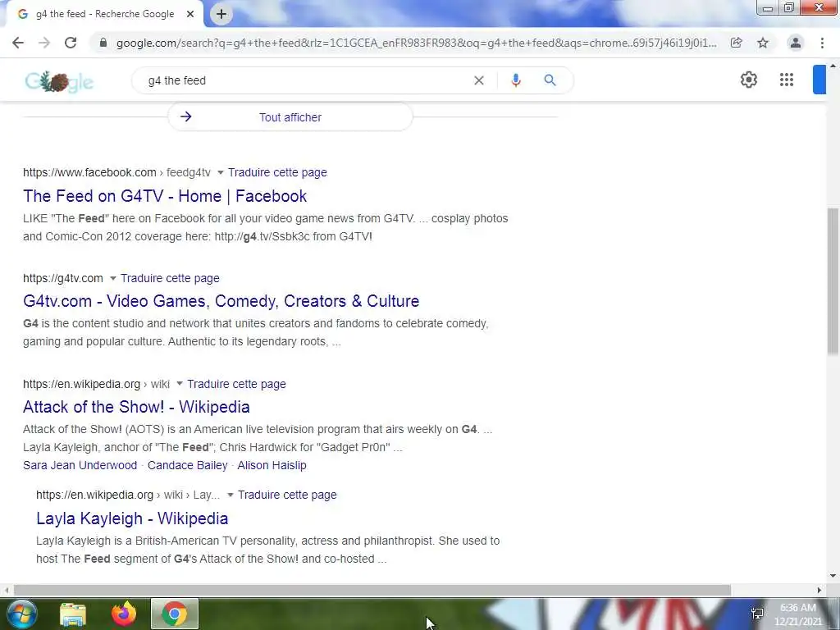Open a new browser tab
The height and width of the screenshot is (630, 840).
pyautogui.click(x=221, y=15)
